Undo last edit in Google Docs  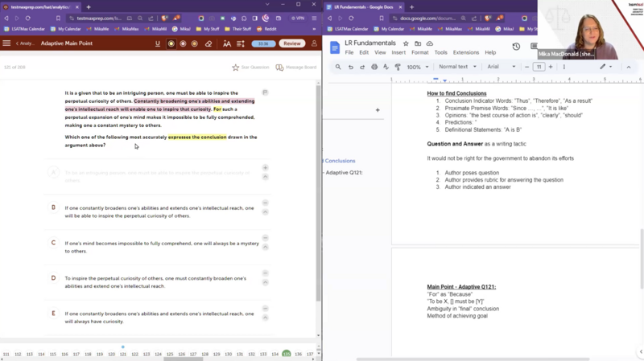[x=350, y=67]
